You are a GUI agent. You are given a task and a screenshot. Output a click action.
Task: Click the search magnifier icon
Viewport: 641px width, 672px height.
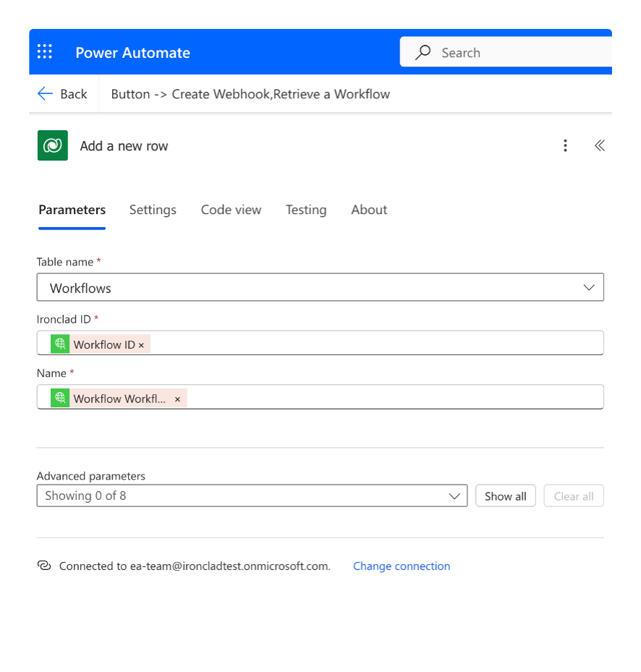(423, 52)
